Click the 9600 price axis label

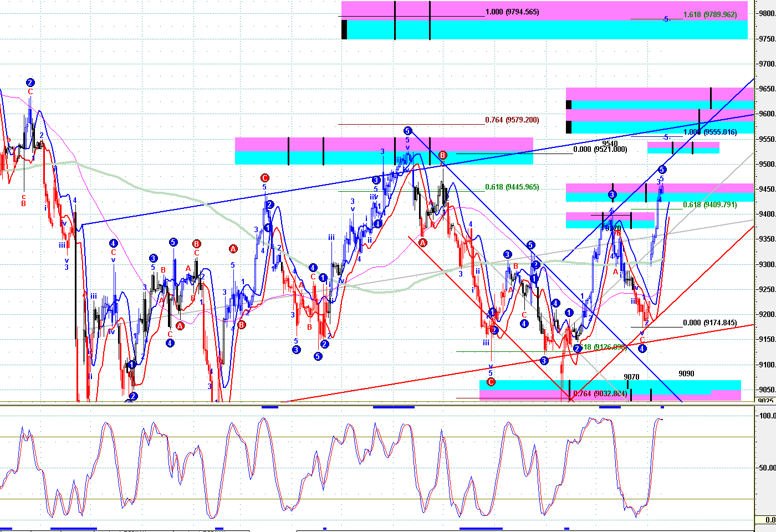(767, 114)
